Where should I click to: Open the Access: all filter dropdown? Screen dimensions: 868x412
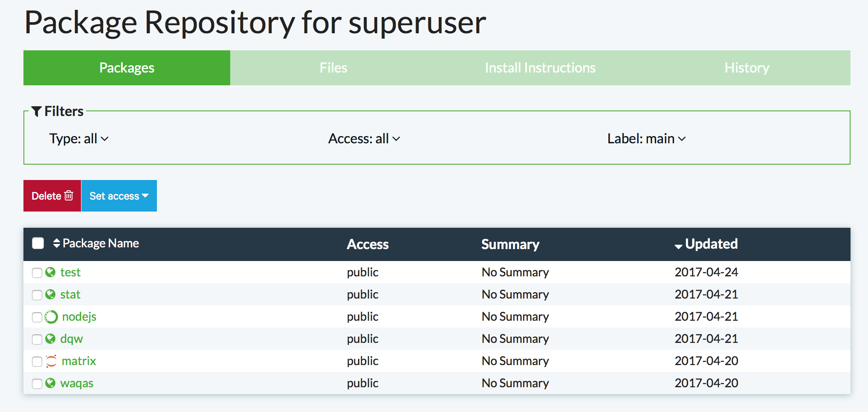(364, 139)
